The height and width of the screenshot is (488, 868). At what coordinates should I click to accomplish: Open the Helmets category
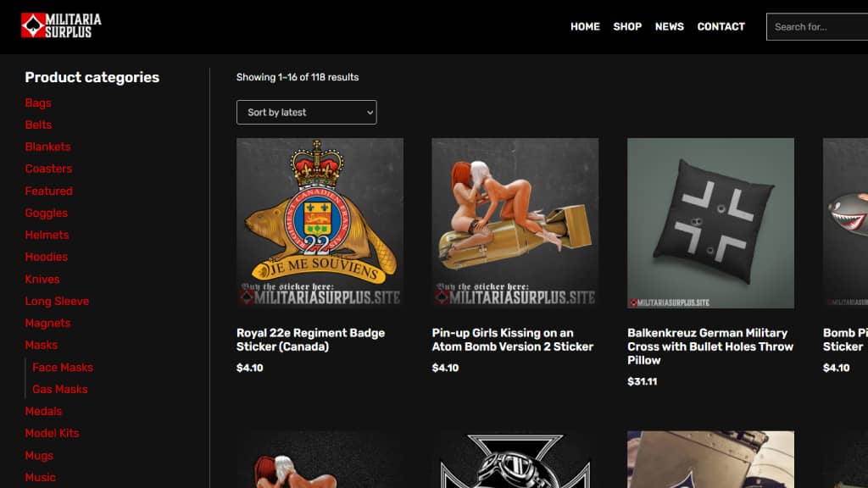47,235
